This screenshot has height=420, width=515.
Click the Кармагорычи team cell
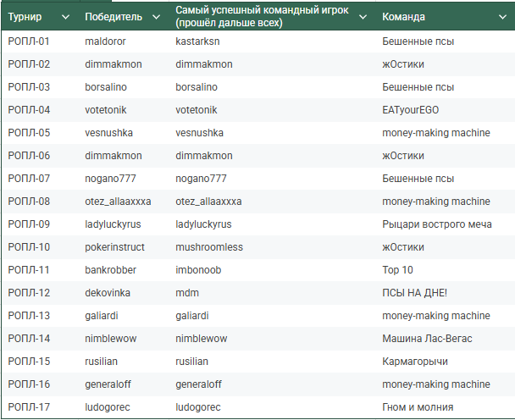tap(415, 362)
